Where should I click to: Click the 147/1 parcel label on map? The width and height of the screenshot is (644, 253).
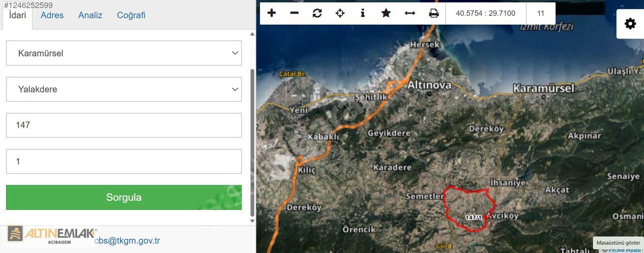[473, 218]
